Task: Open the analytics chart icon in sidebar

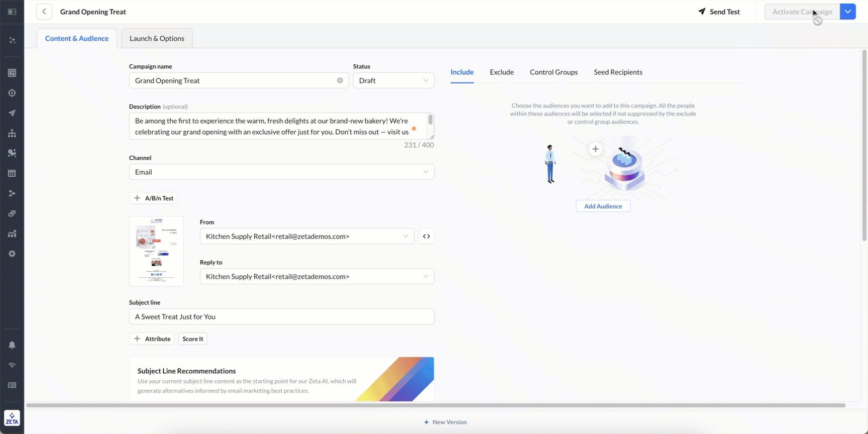Action: coord(12,234)
